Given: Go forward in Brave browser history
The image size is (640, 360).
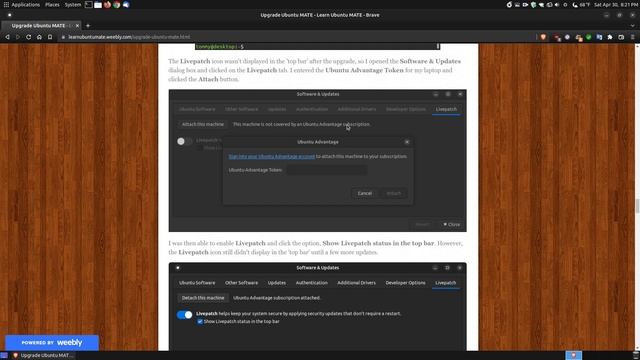Looking at the screenshot, I should (18, 37).
